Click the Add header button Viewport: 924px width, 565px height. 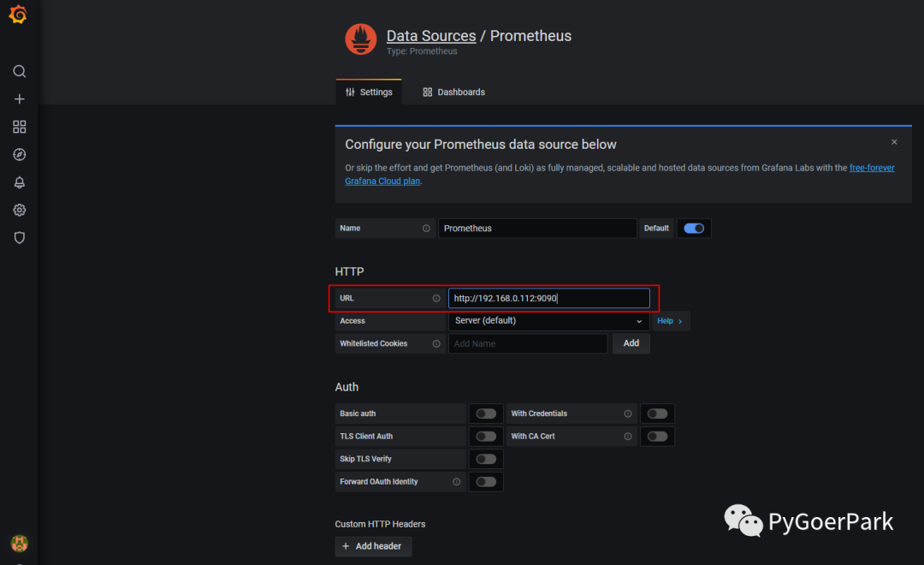[373, 546]
